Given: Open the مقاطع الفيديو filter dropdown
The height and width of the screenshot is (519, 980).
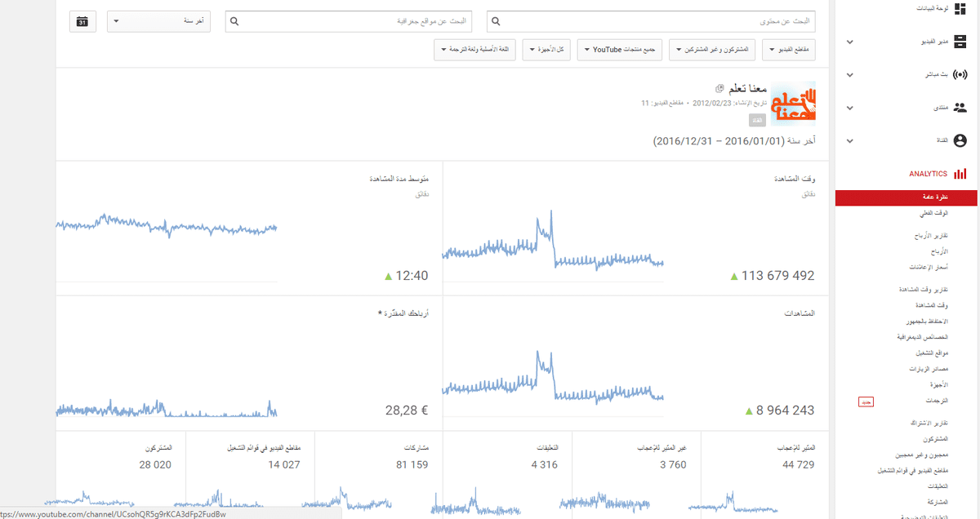Looking at the screenshot, I should (x=789, y=50).
